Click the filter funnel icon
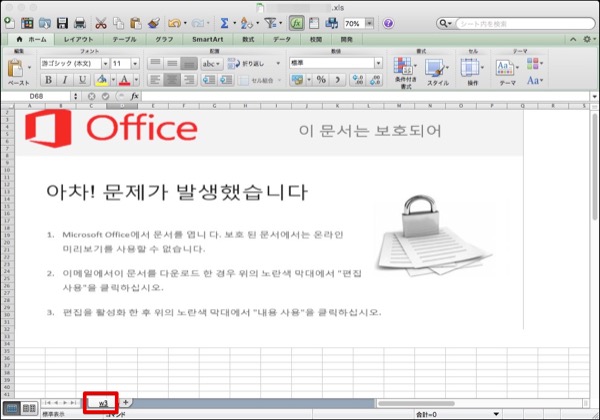Image resolution: width=600 pixels, height=420 pixels. [x=270, y=23]
